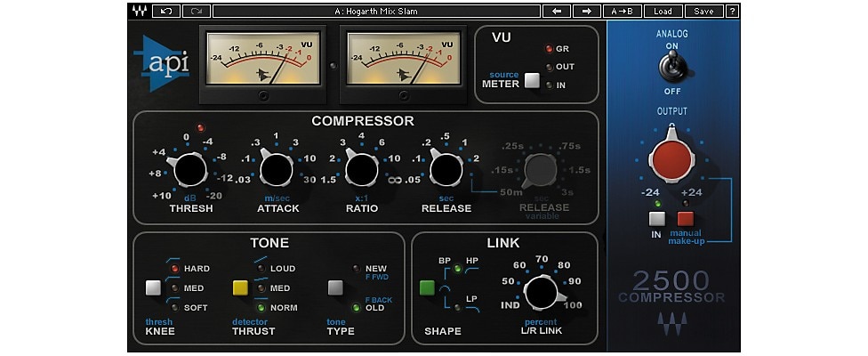The image size is (868, 356).
Task: Cycle the green link SHAPE button
Action: coord(428,287)
